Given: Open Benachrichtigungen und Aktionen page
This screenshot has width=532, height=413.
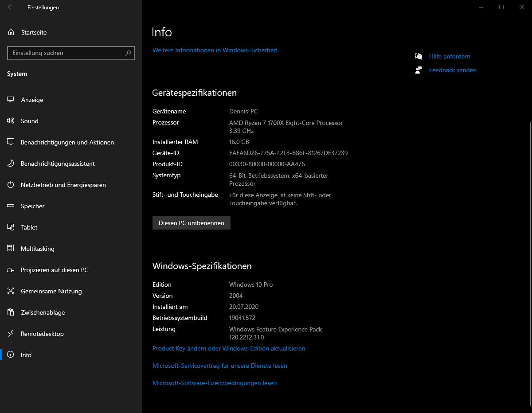Looking at the screenshot, I should click(67, 142).
